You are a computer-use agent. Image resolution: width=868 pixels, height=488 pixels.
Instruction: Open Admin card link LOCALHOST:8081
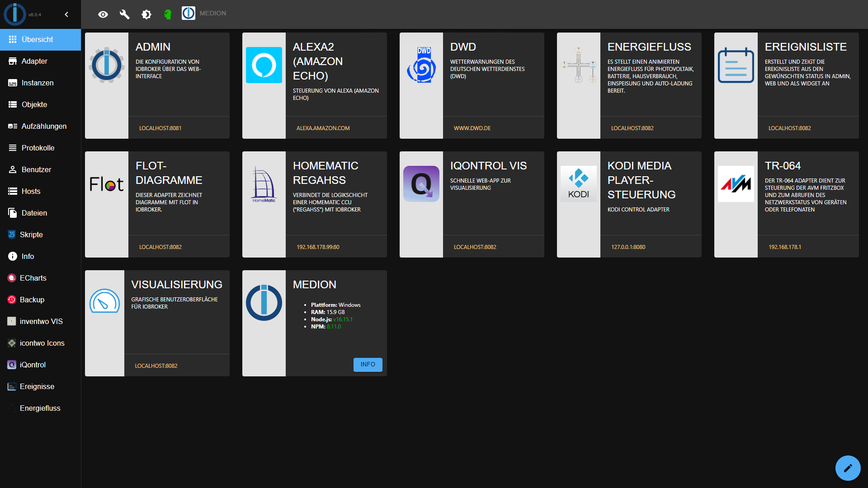pos(160,128)
